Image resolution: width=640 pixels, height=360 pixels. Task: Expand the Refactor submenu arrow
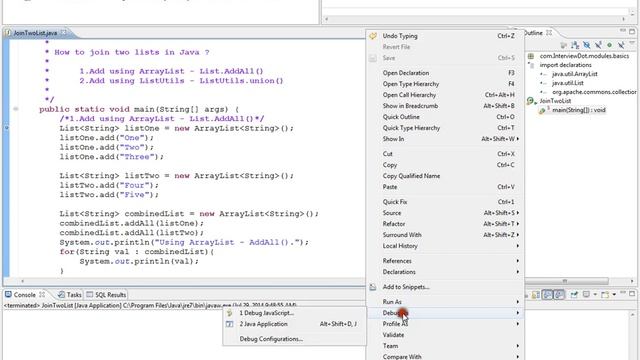pyautogui.click(x=518, y=224)
